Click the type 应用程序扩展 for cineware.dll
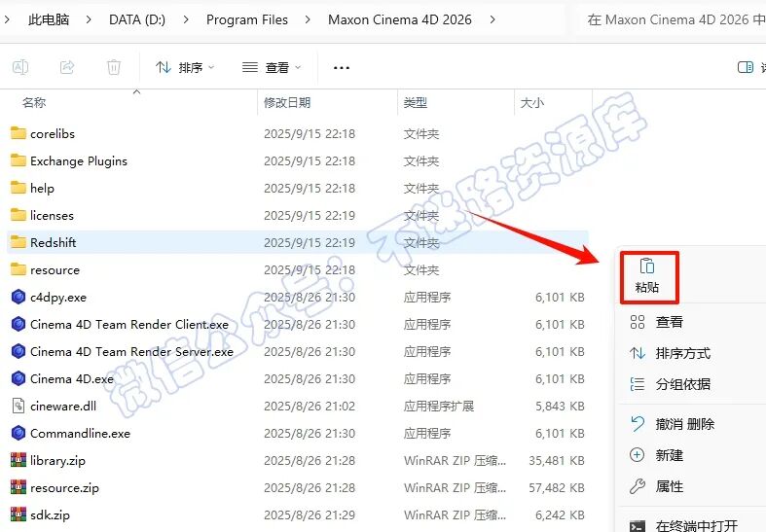The width and height of the screenshot is (766, 532). [439, 407]
